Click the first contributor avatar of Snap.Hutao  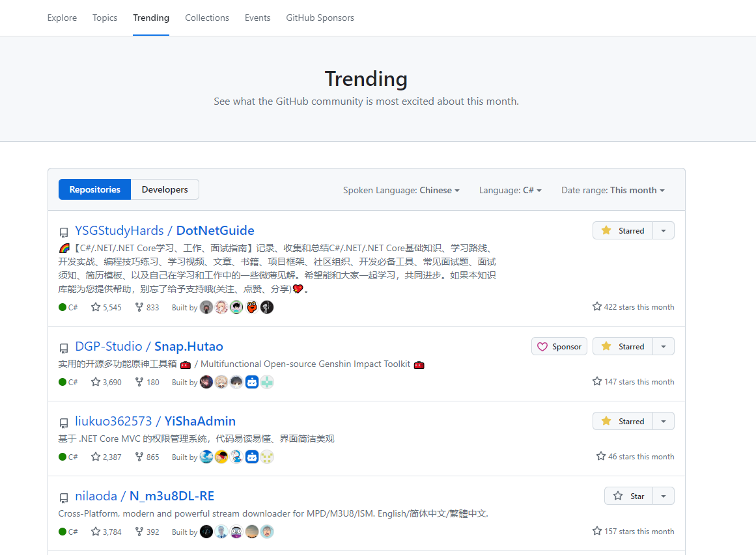tap(206, 382)
